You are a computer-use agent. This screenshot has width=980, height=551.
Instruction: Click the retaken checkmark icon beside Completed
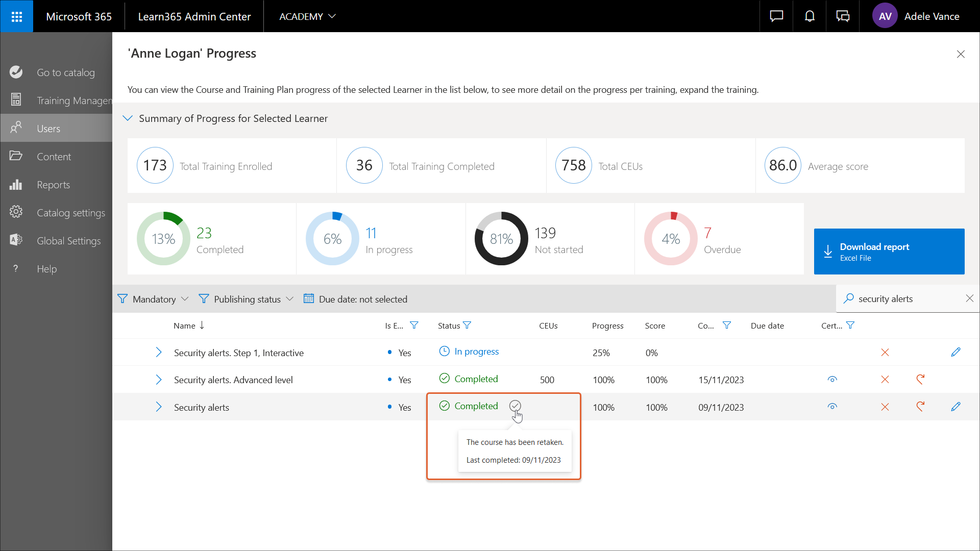point(515,406)
